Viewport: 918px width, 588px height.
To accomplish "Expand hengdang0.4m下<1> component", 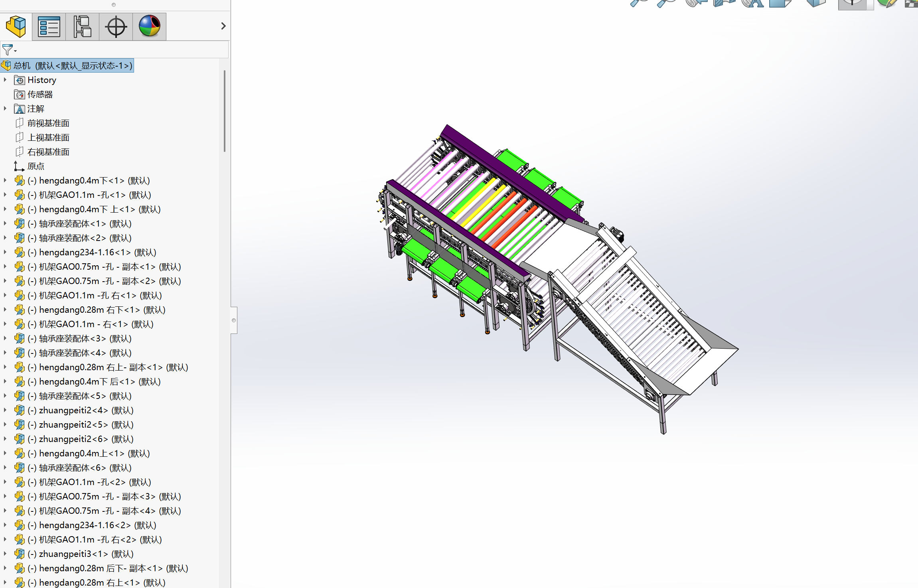I will pos(5,180).
